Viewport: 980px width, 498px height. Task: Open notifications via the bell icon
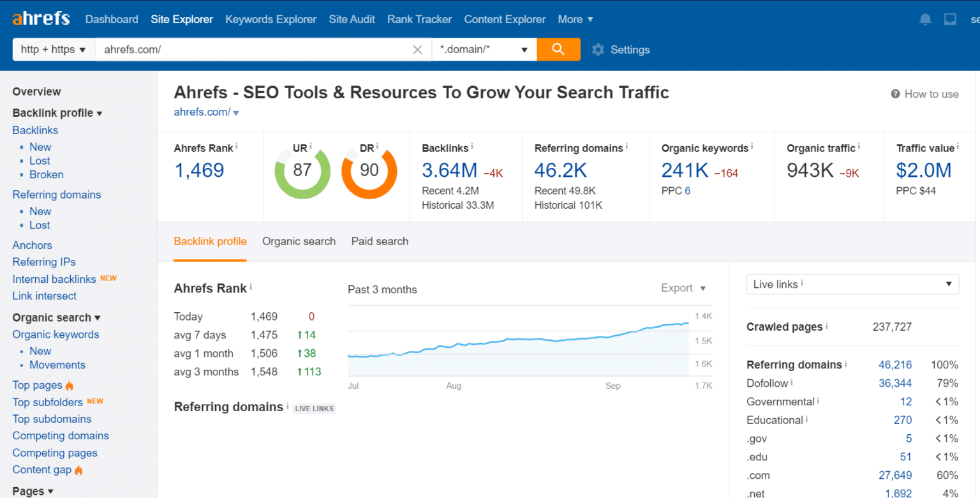tap(924, 19)
